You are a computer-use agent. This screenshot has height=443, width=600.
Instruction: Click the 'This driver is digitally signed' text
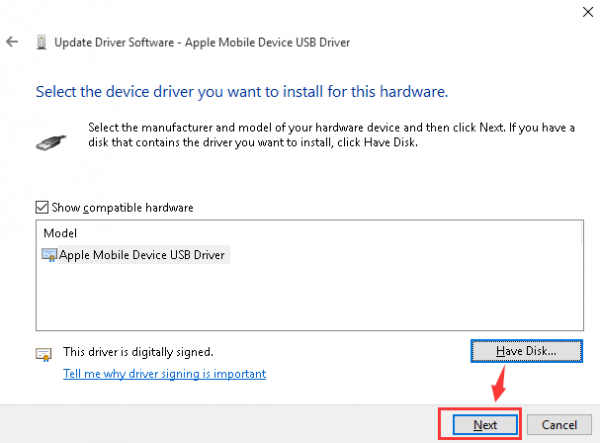click(138, 352)
